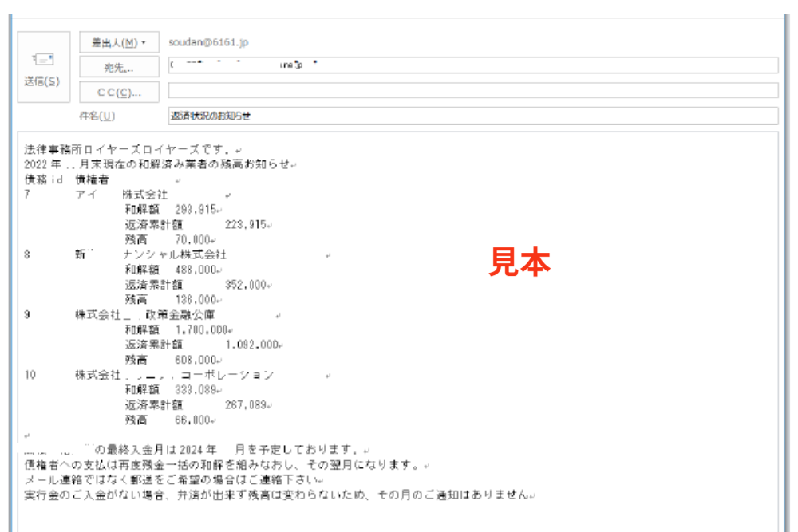Screen dimensions: 798x532
Task: Click the value 1,700,000
Action: click(202, 329)
